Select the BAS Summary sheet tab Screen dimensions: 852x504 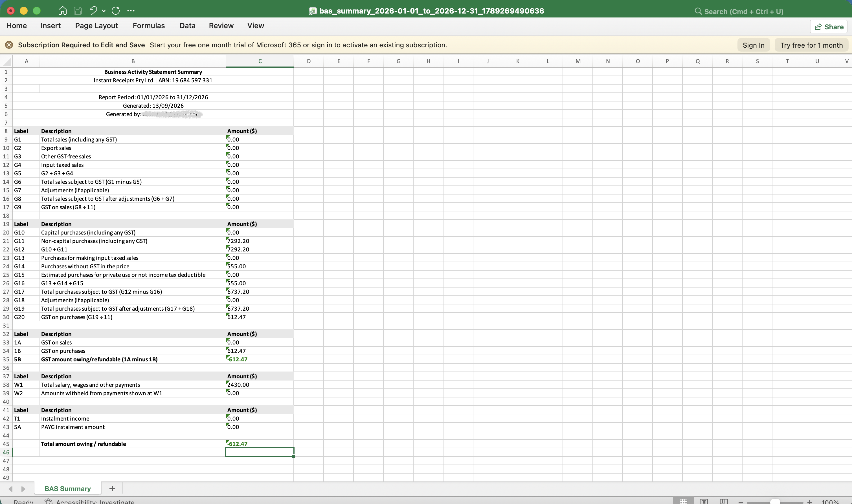coord(68,489)
